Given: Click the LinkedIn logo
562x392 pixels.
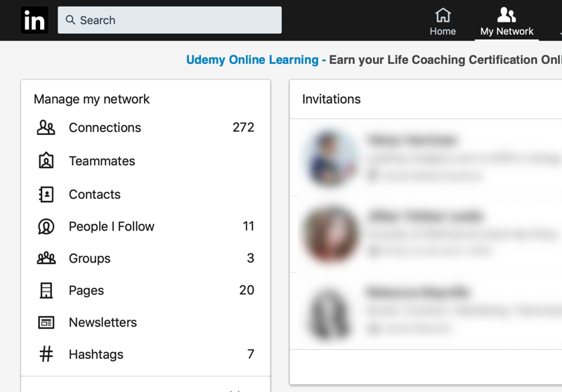Looking at the screenshot, I should [x=34, y=20].
